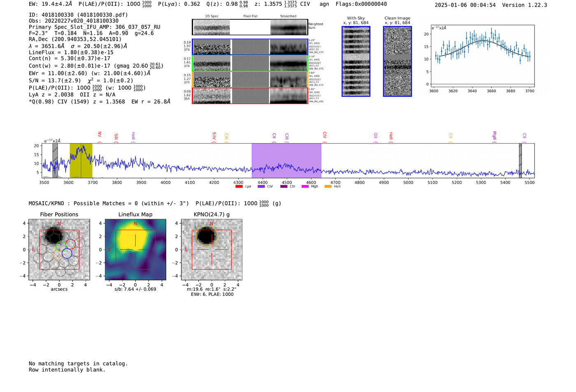Click the red Lyα legend swatch
This screenshot has width=576, height=392.
(239, 186)
